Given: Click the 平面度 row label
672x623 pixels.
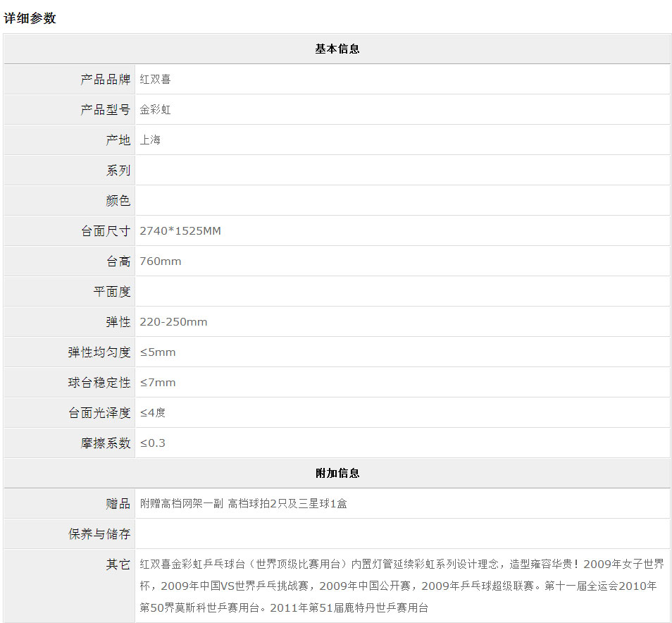Looking at the screenshot, I should [112, 292].
